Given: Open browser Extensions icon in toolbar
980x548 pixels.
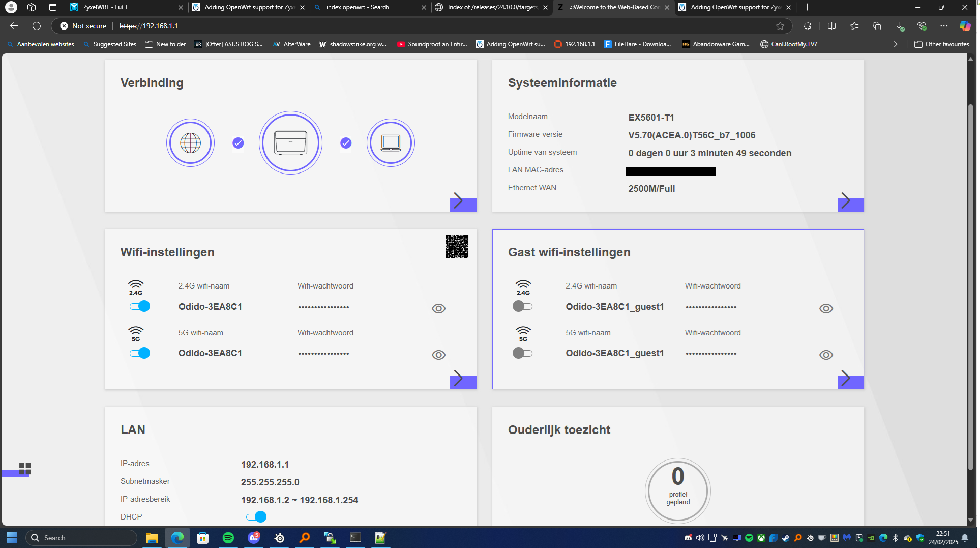Looking at the screenshot, I should [x=807, y=26].
